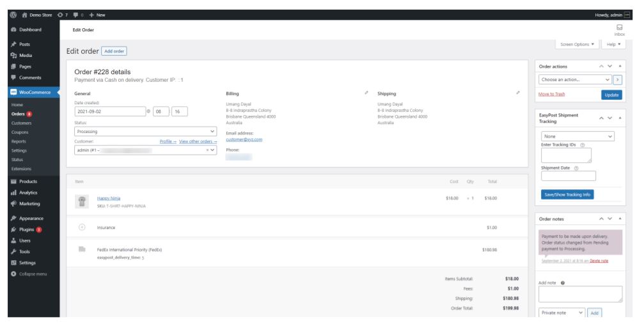Open customer Profile link
The image size is (644, 333).
pyautogui.click(x=168, y=141)
